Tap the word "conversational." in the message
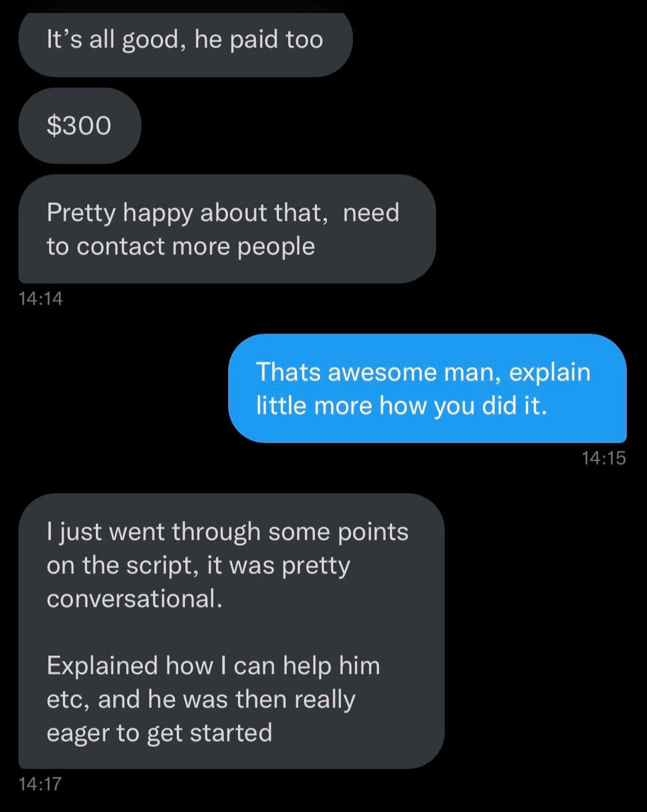This screenshot has height=812, width=647. click(x=134, y=598)
